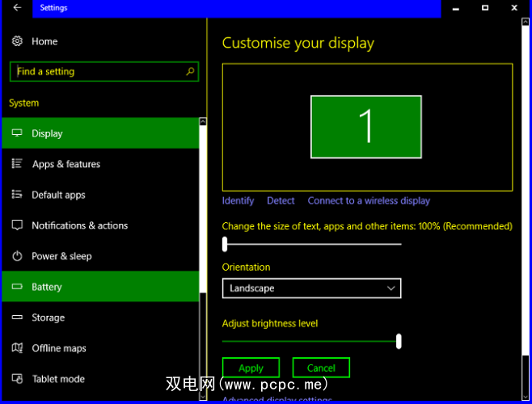The image size is (532, 404).
Task: Click the search magnifier icon
Action: pyautogui.click(x=190, y=72)
